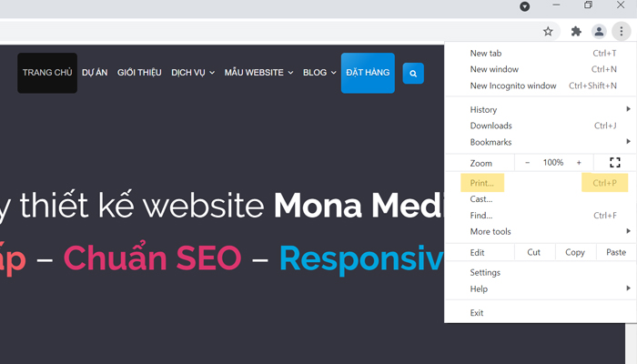Expand the Help submenu
637x364 pixels.
(x=541, y=288)
